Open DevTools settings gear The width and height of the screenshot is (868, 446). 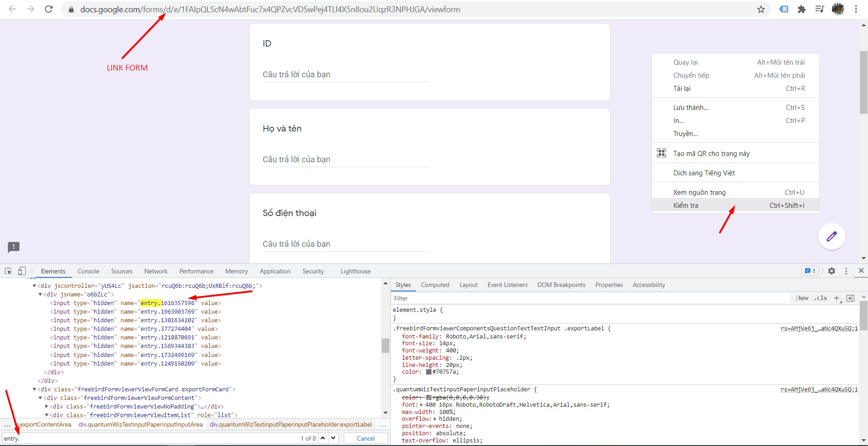[x=831, y=271]
